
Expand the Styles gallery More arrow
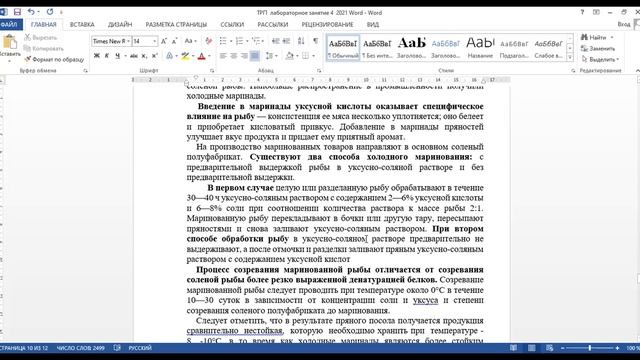(570, 58)
